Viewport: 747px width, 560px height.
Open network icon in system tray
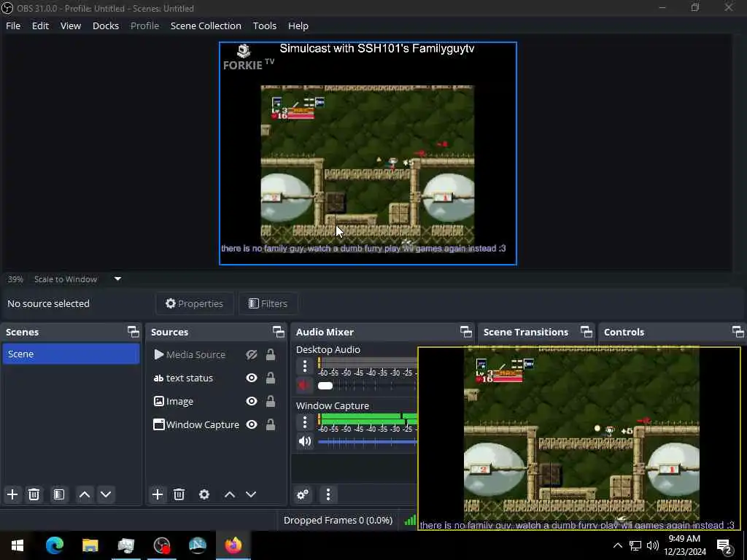[x=635, y=545]
